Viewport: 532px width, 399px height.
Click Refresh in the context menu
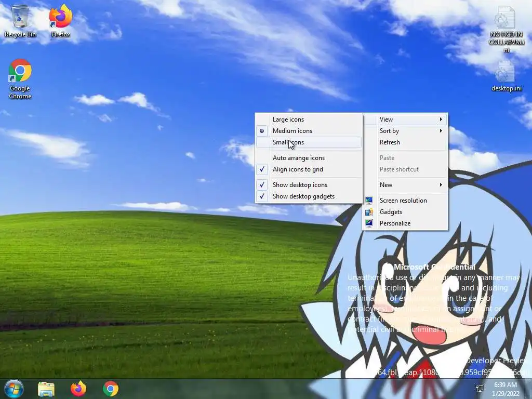click(x=405, y=142)
